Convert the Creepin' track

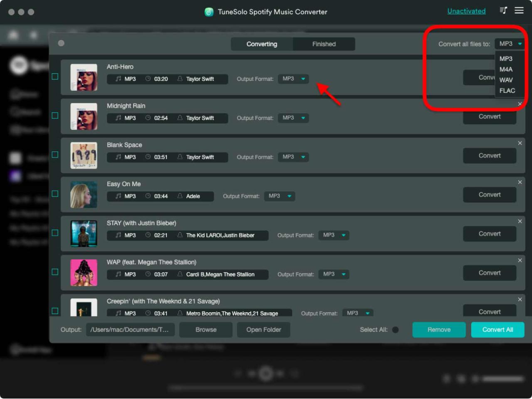point(489,311)
